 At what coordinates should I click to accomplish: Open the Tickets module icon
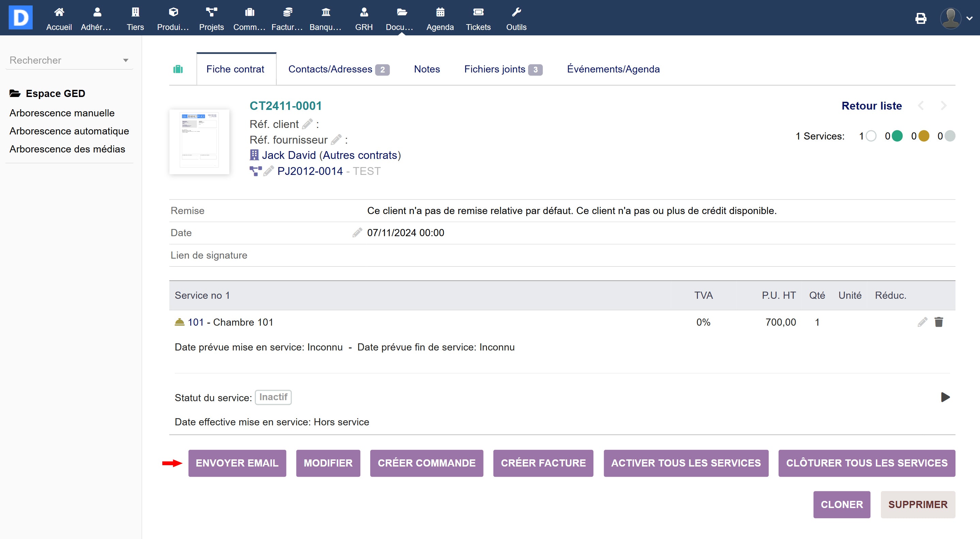478,18
